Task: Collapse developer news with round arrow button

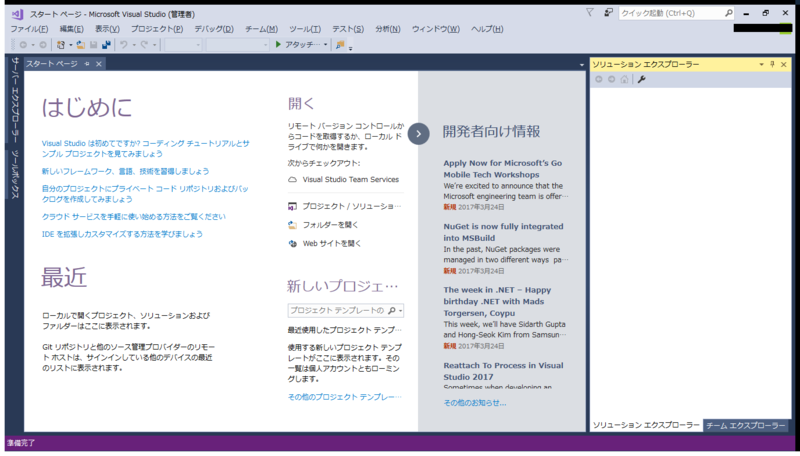Action: point(418,134)
